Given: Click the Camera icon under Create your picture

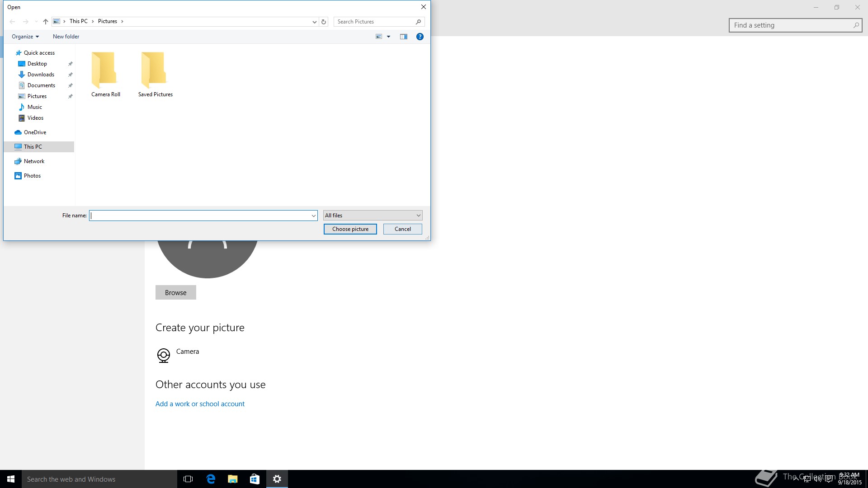Looking at the screenshot, I should (163, 355).
